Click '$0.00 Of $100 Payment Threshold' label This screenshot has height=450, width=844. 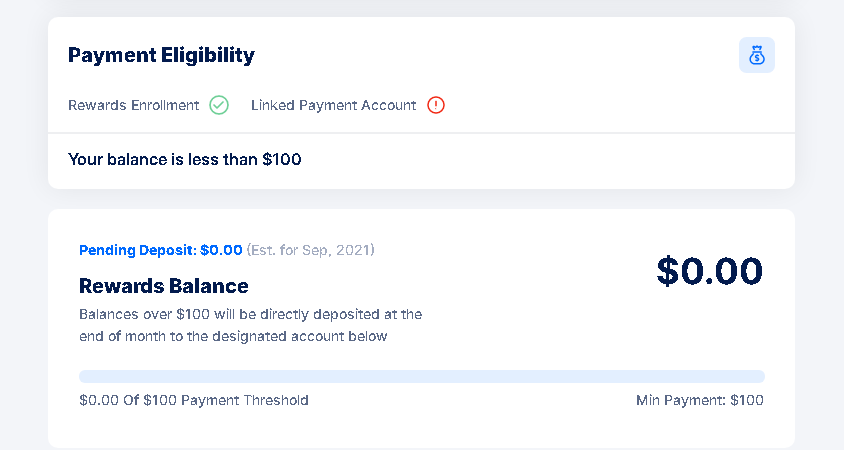click(x=194, y=400)
